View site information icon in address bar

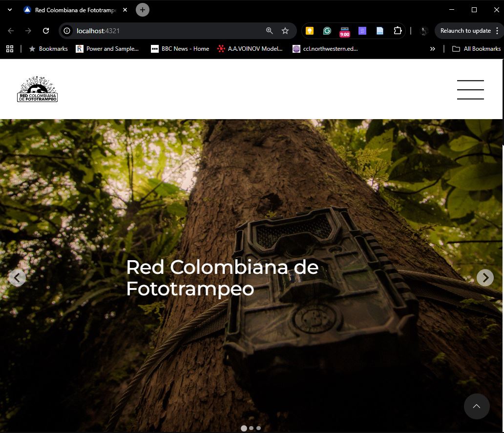(67, 31)
